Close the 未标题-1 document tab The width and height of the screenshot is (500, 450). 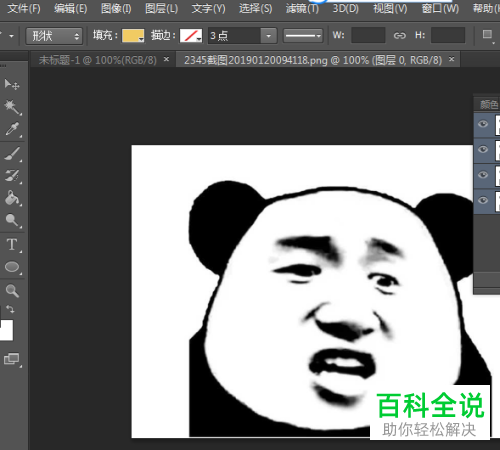click(x=166, y=59)
